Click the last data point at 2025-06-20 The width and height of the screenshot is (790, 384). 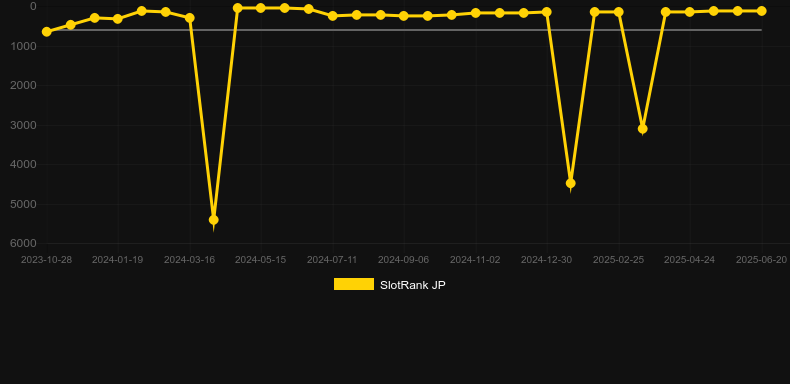click(761, 11)
